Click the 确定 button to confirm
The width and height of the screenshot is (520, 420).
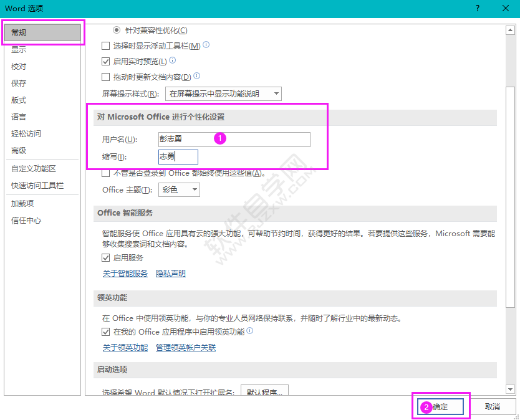click(440, 406)
